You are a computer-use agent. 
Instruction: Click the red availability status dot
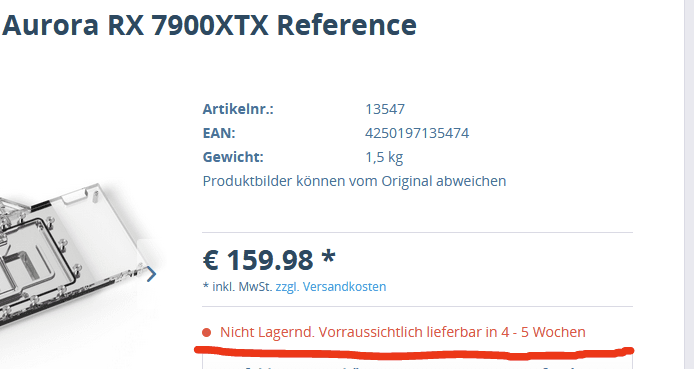(206, 332)
